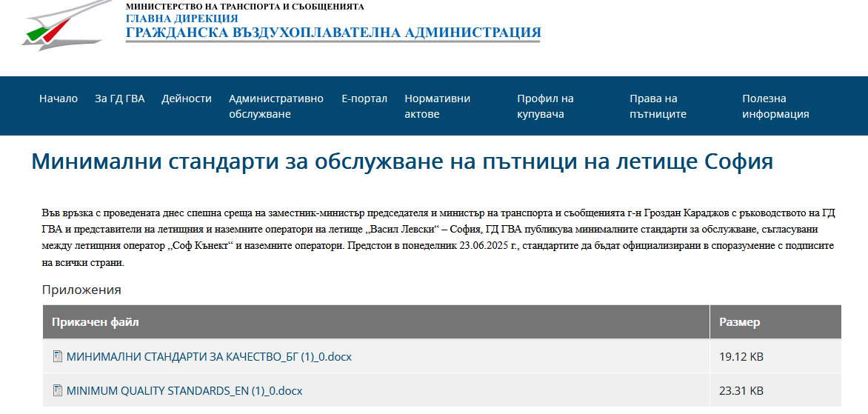Click the article paragraph starting Във връзка

438,238
